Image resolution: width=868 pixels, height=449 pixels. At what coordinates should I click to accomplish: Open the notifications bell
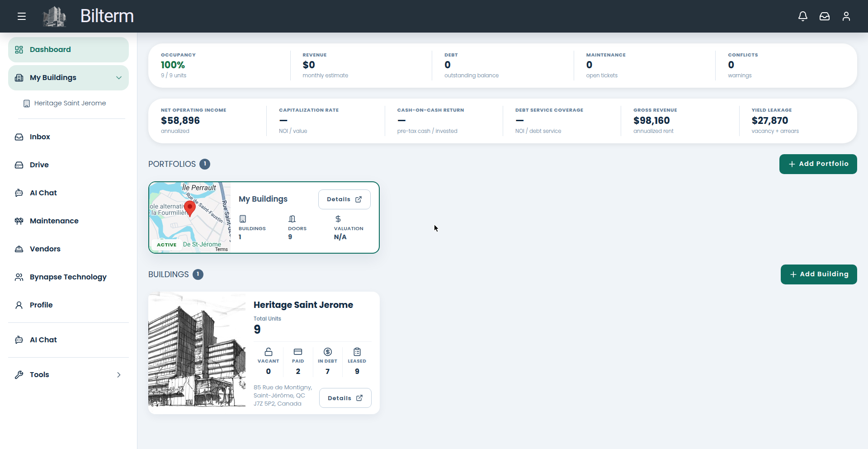pyautogui.click(x=803, y=16)
